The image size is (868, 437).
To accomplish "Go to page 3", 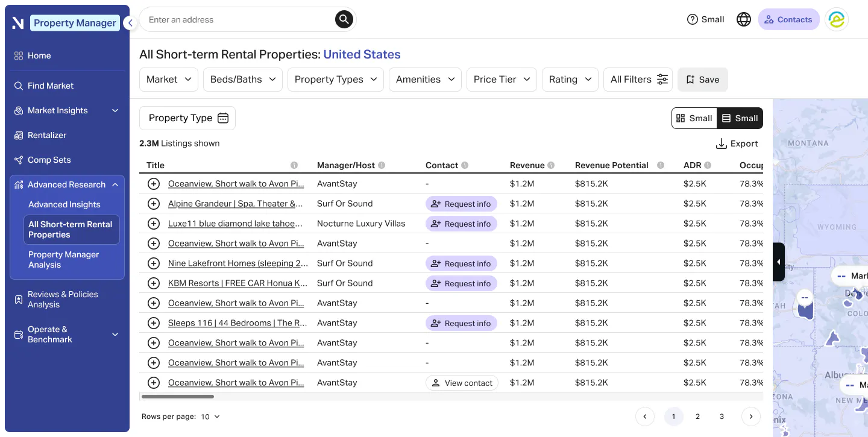I will tap(722, 417).
